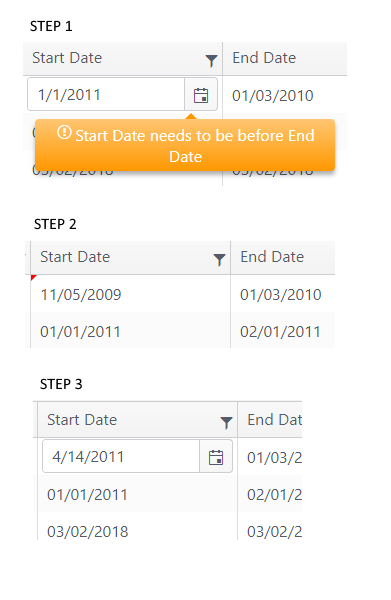Open the Step 2 Start Date filter icon
Viewport: 391px width, 600px height.
219,259
